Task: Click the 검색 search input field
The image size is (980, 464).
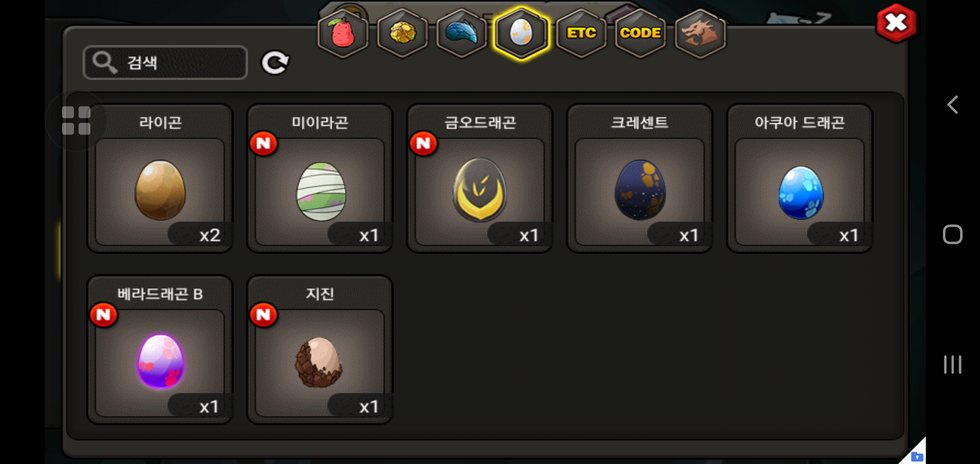Action: (165, 63)
